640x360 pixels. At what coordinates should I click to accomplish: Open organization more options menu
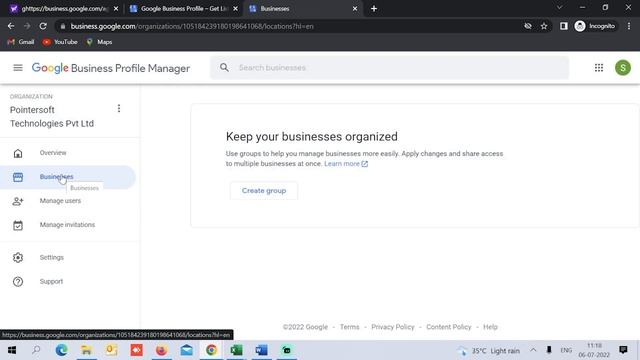pos(119,109)
